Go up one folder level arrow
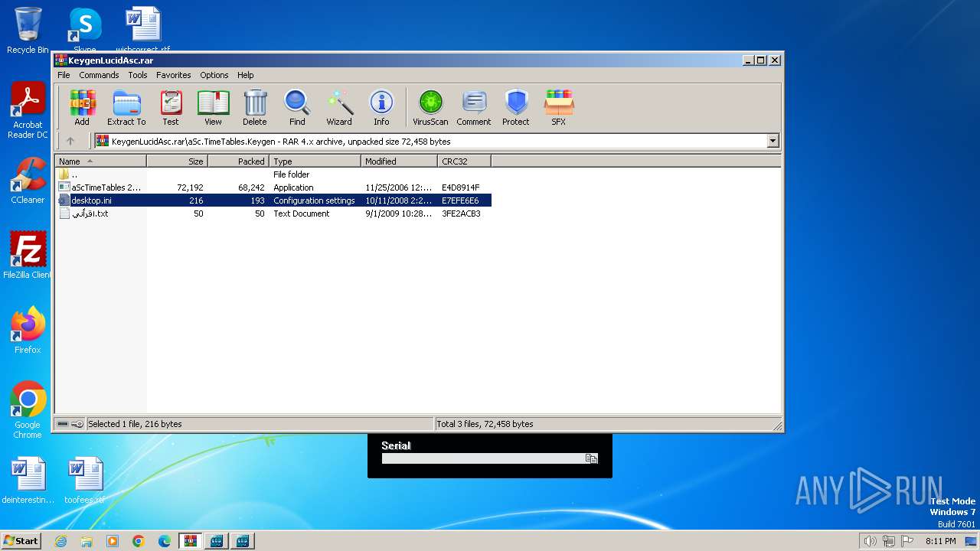This screenshot has height=551, width=980. (x=70, y=141)
